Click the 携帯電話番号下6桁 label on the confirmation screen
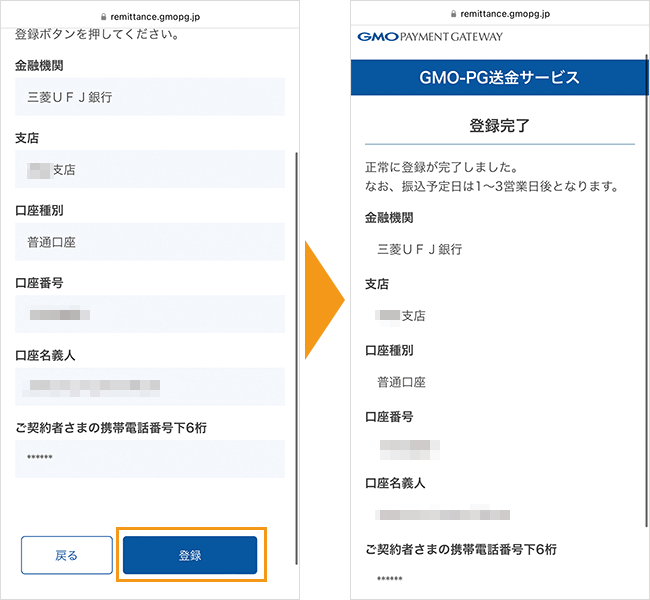 (x=111, y=428)
